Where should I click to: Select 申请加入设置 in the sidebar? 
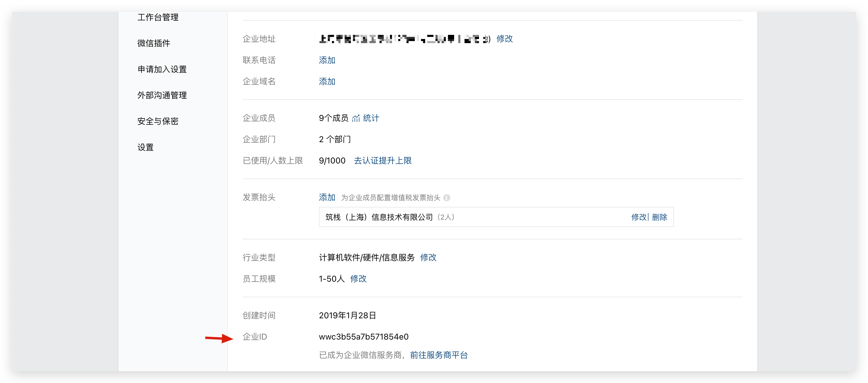[162, 69]
